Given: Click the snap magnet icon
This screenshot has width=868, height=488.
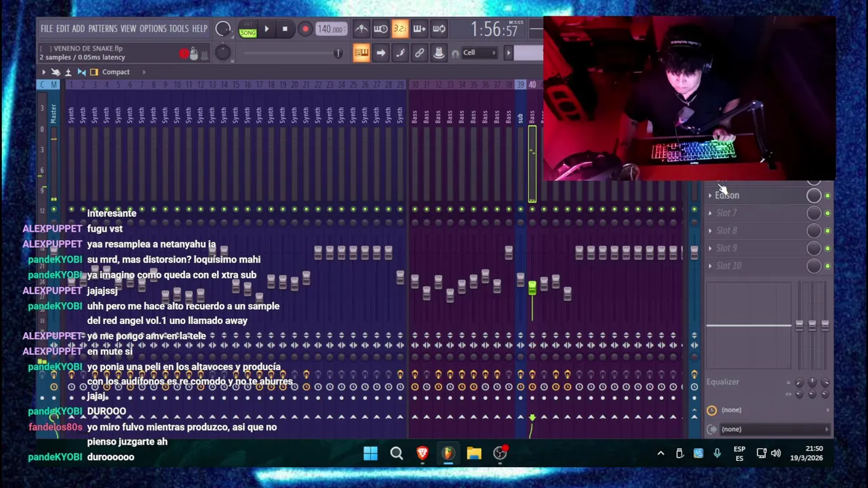Looking at the screenshot, I should (x=455, y=54).
